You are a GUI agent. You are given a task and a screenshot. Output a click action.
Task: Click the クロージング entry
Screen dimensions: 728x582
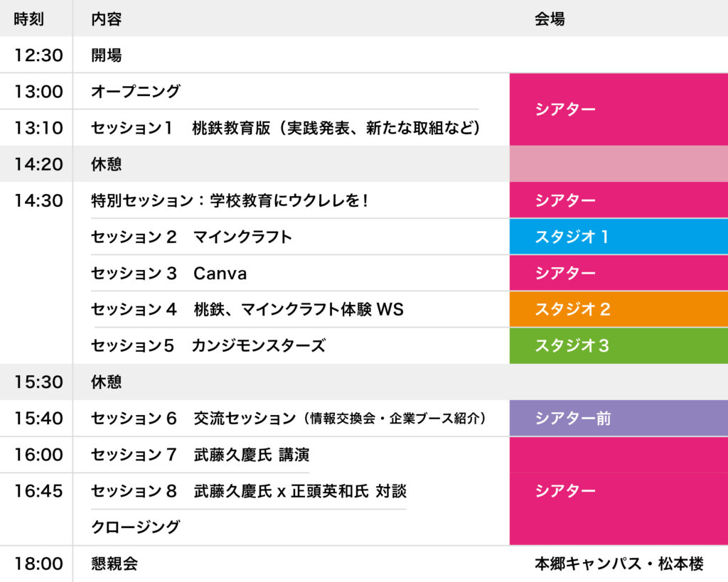(136, 527)
